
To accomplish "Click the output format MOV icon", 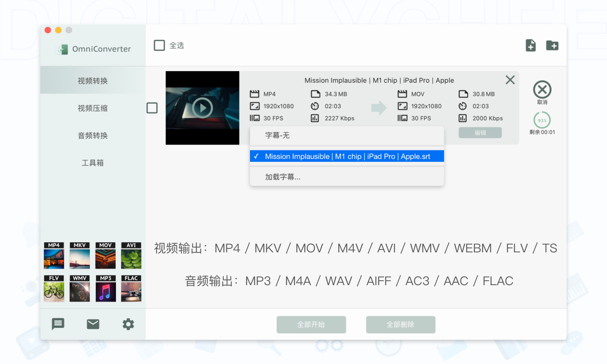I will click(402, 94).
